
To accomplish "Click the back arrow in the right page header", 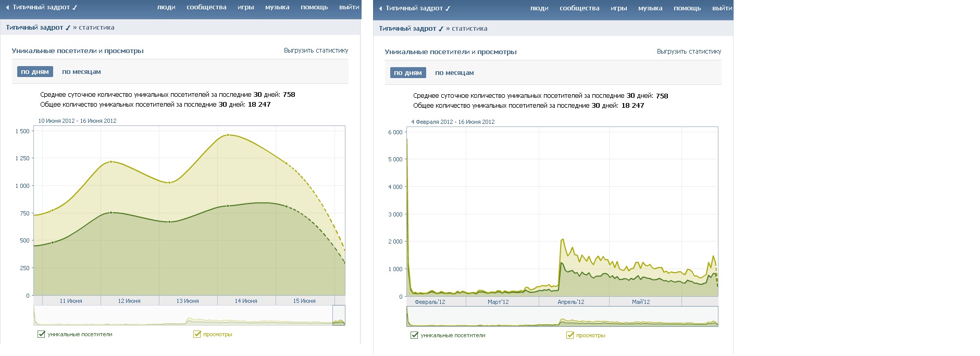I will click(381, 9).
